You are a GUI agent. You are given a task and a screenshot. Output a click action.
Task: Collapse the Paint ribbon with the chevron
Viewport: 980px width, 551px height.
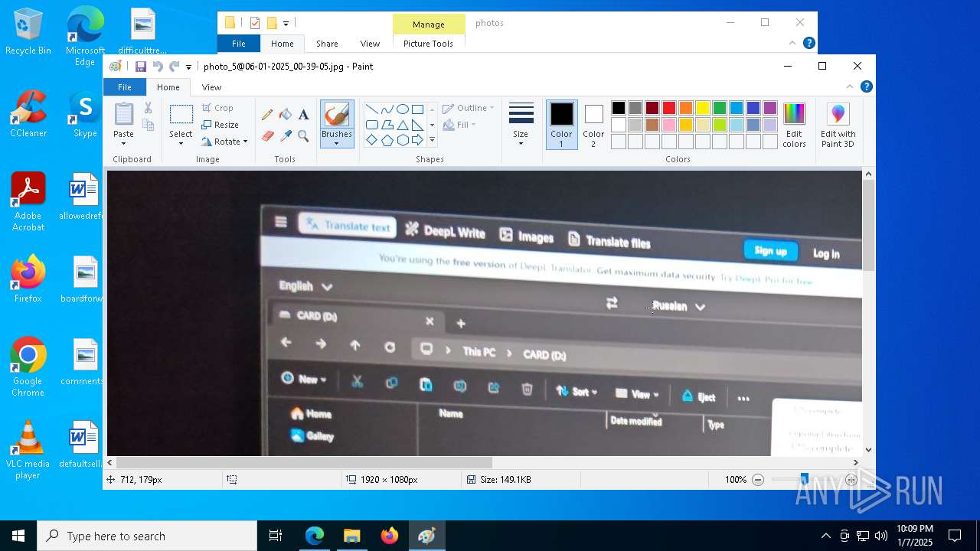(850, 87)
